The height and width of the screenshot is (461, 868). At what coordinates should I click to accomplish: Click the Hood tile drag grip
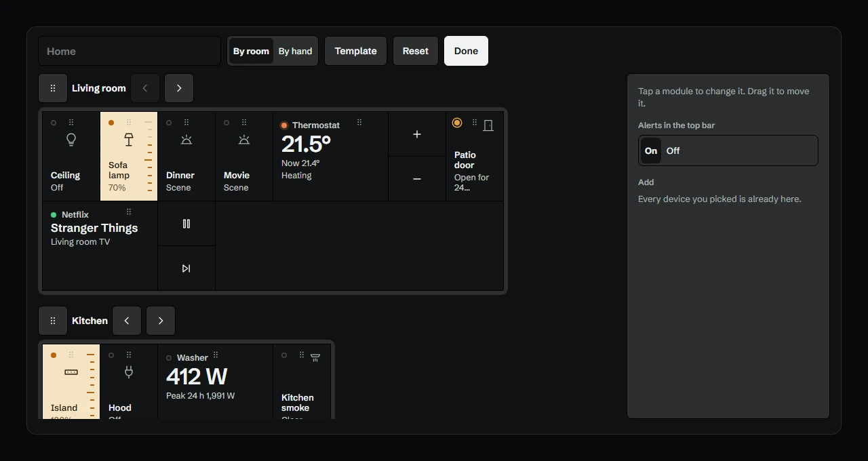[x=129, y=355]
